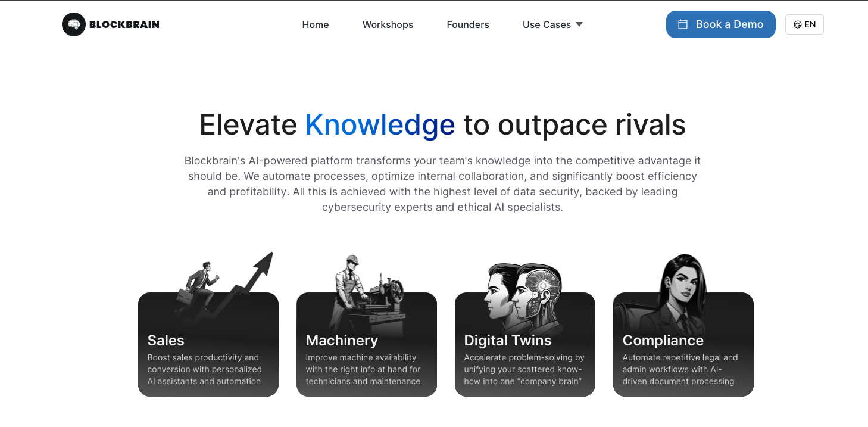Click the calendar icon in Book a Demo
Viewport: 868px width, 427px height.
click(683, 24)
